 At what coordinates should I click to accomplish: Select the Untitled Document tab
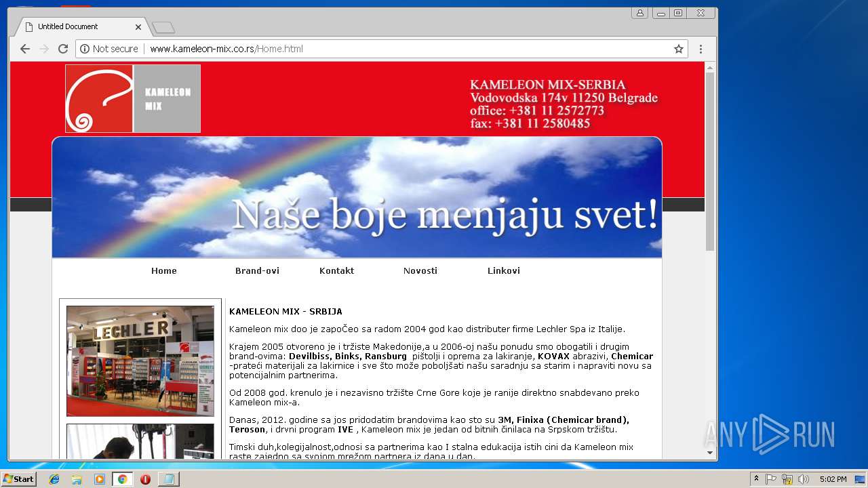pyautogui.click(x=81, y=26)
